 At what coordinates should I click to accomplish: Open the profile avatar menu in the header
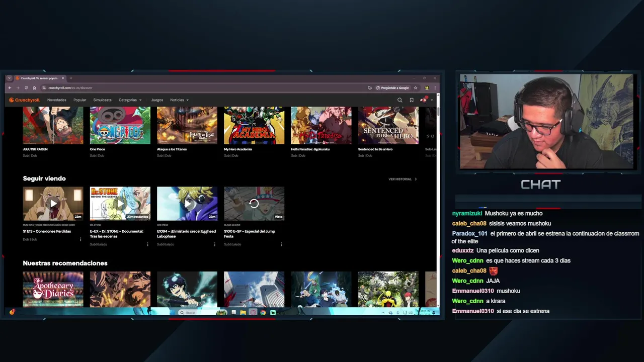pyautogui.click(x=425, y=100)
